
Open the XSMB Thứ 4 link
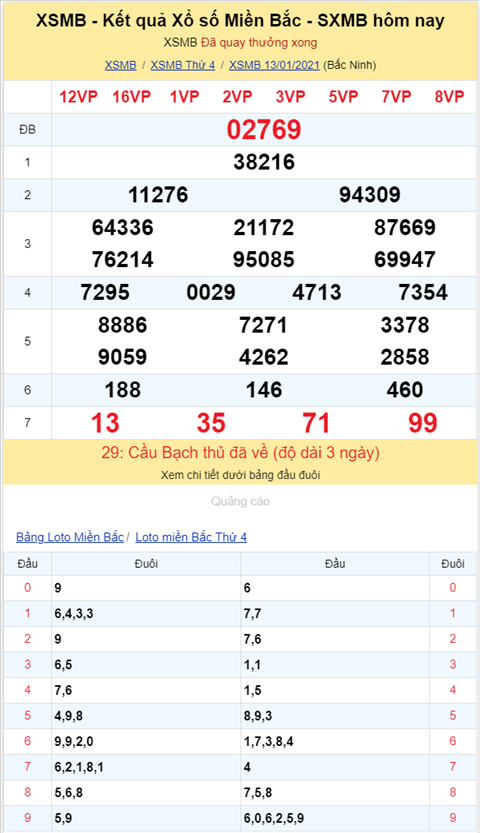pos(183,65)
